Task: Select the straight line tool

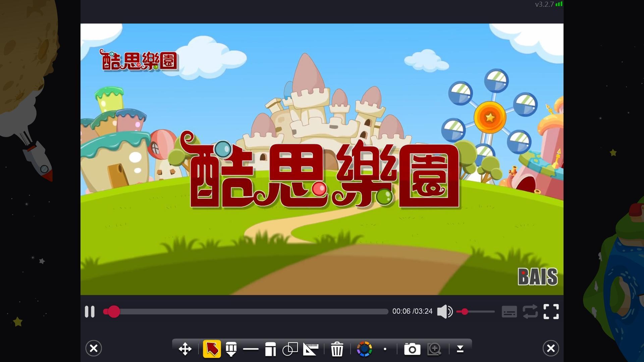Action: click(251, 349)
